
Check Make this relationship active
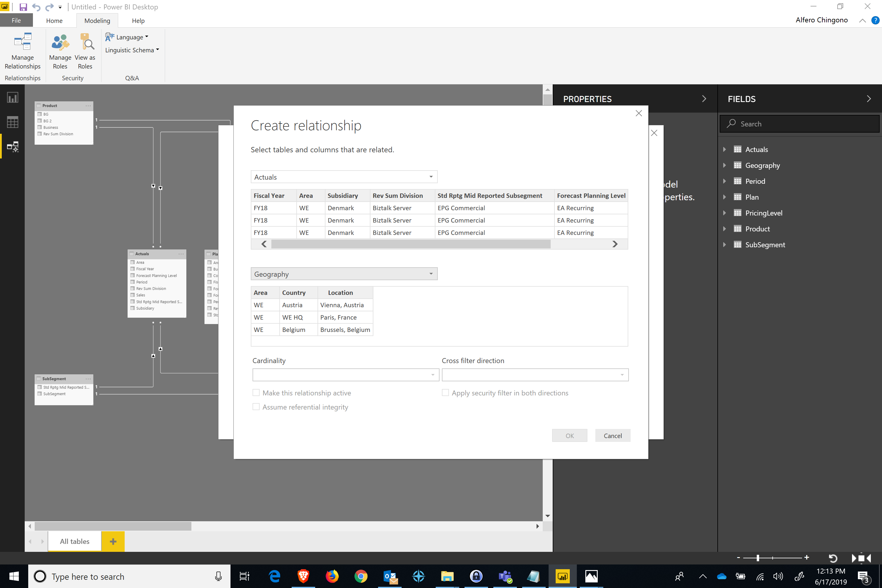[x=256, y=392]
